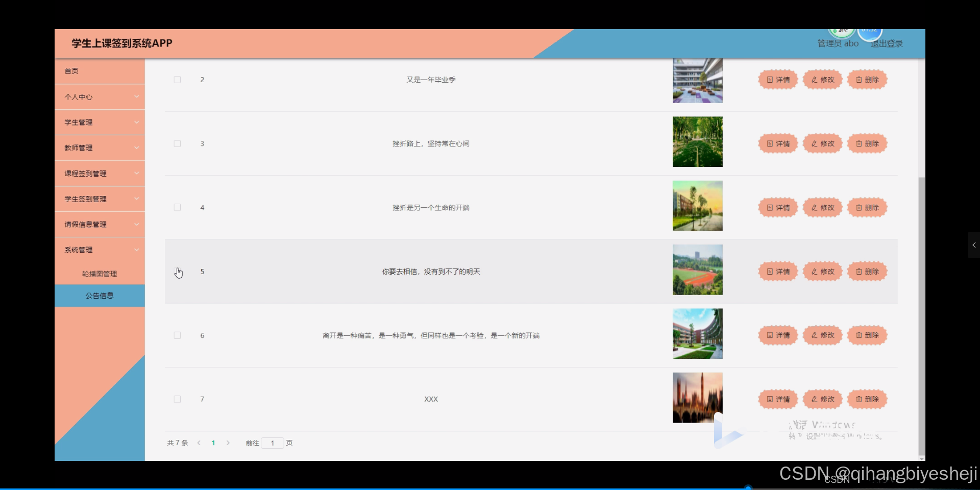
Task: Open details for the XXX announcement in row 7
Action: [777, 399]
